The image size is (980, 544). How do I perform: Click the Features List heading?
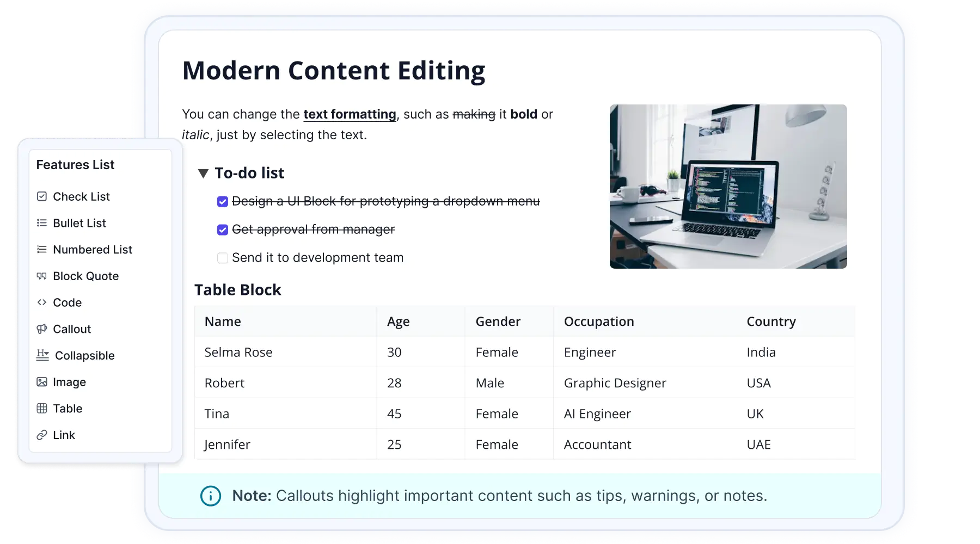[x=75, y=165]
